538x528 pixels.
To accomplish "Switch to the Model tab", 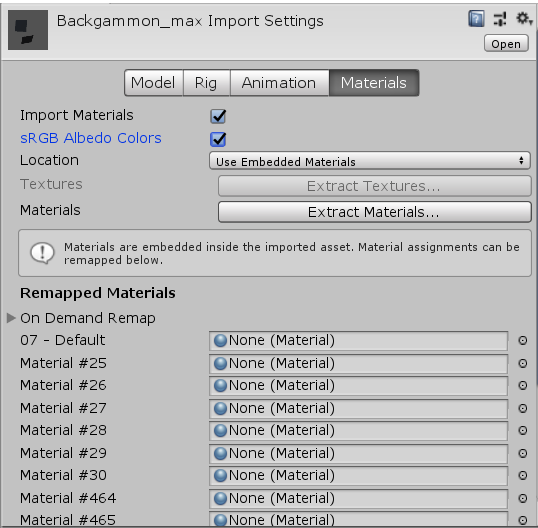I will [154, 83].
